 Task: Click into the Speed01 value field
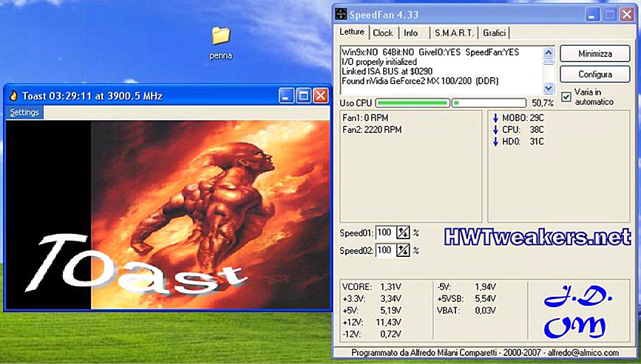[386, 233]
